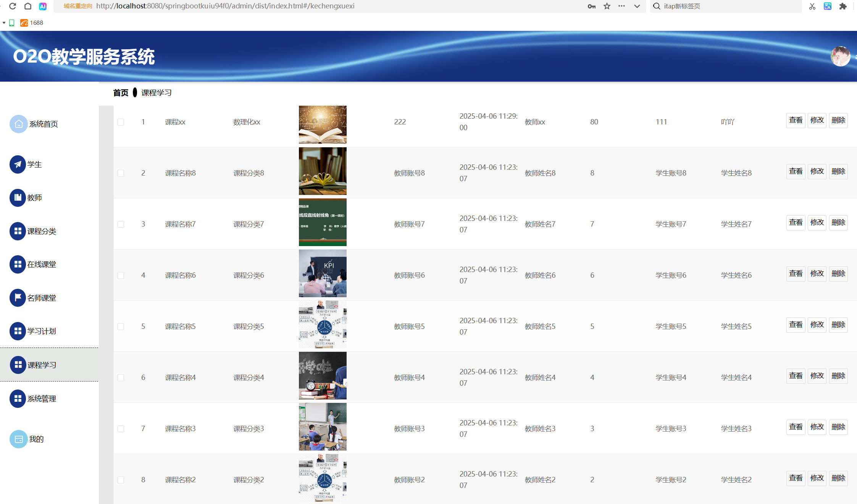857x504 pixels.
Task: Open the 系统管理 menu item
Action: point(41,399)
